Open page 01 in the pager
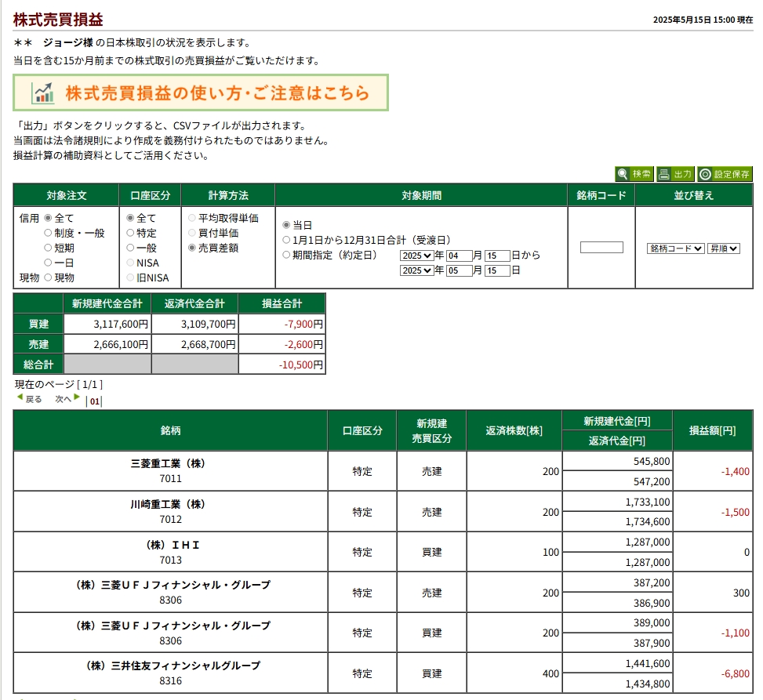The image size is (763, 700). [94, 401]
